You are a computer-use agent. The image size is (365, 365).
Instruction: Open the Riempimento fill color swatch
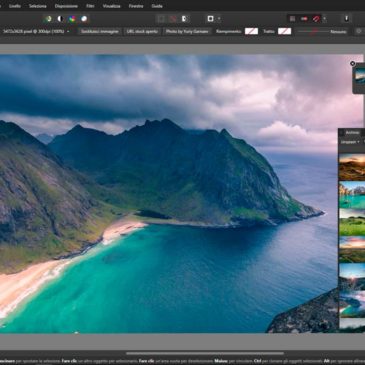click(x=251, y=31)
